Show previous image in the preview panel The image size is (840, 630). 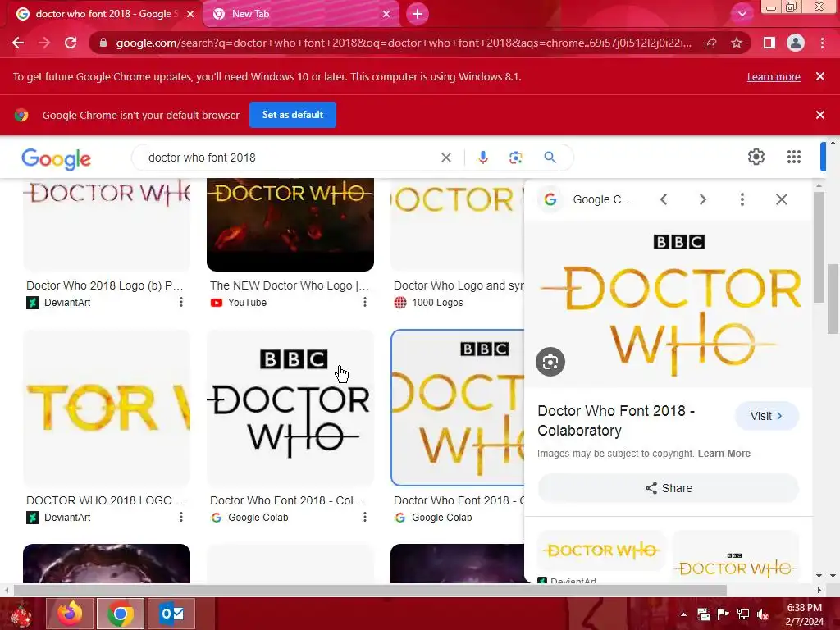click(664, 199)
